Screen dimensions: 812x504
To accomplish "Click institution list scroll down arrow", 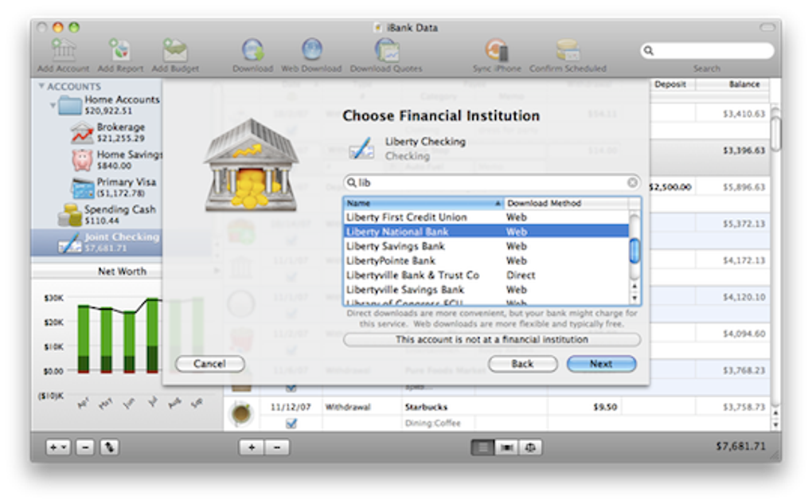I will click(634, 298).
